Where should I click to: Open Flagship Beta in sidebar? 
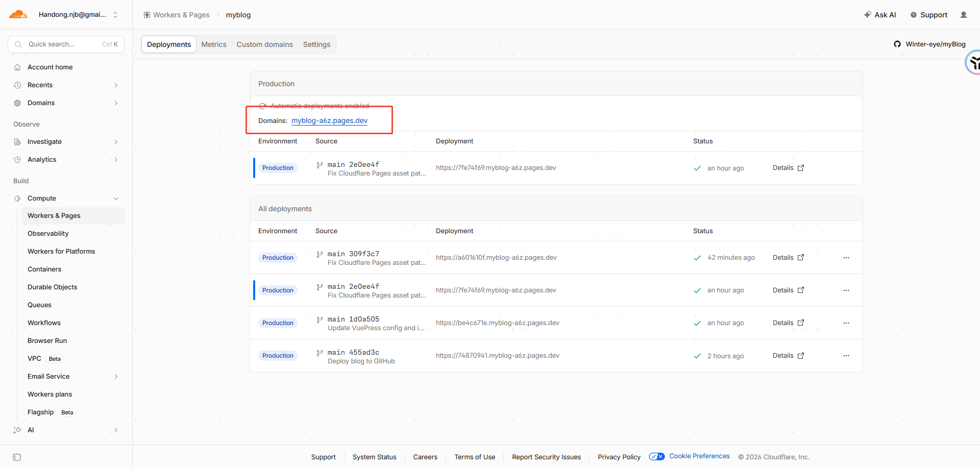click(51, 412)
